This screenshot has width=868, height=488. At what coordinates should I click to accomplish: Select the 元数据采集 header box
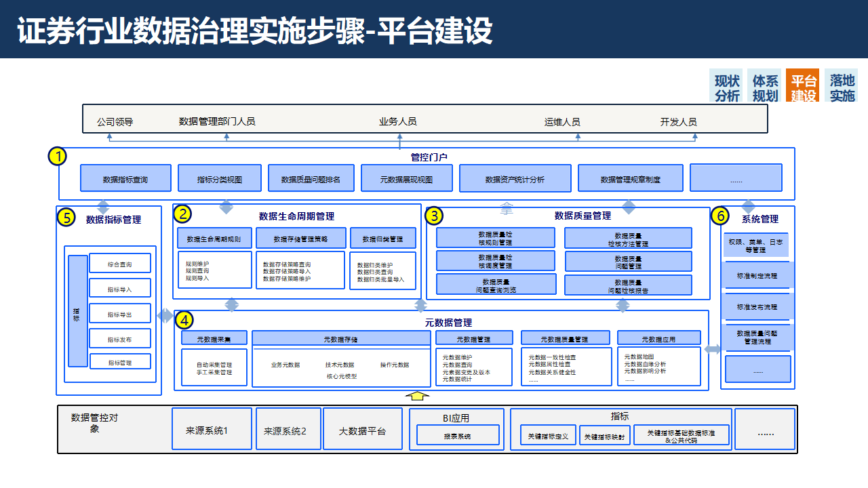click(214, 338)
